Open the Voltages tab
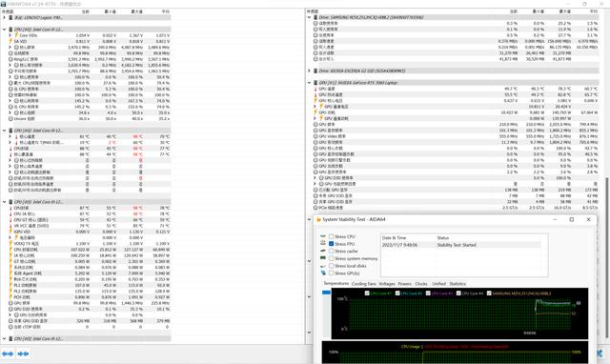Viewport: 610px width, 364px height. click(387, 284)
